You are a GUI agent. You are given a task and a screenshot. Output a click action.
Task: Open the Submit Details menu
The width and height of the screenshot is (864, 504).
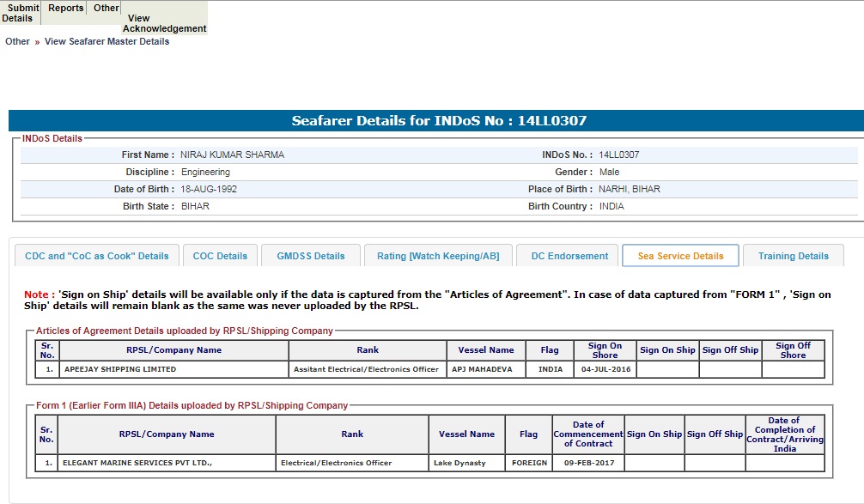point(20,13)
